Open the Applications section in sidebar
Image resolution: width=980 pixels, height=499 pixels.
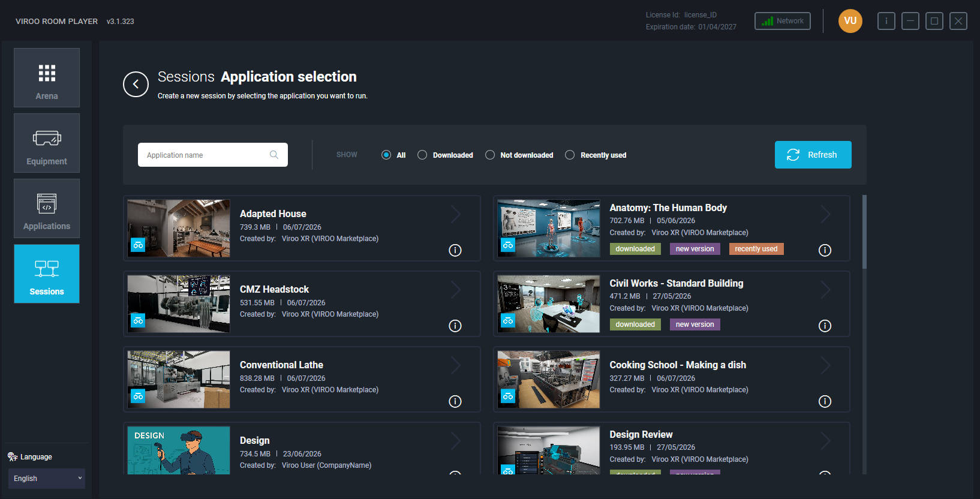[47, 209]
